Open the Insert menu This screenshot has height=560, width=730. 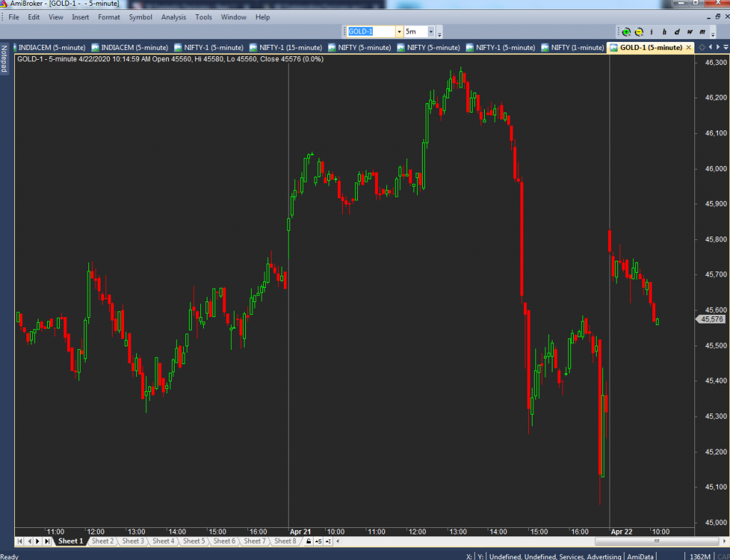pos(80,17)
